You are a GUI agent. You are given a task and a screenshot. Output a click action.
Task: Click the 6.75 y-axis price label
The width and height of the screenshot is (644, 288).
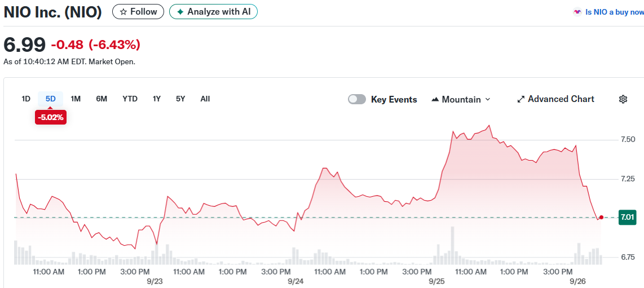pyautogui.click(x=627, y=257)
